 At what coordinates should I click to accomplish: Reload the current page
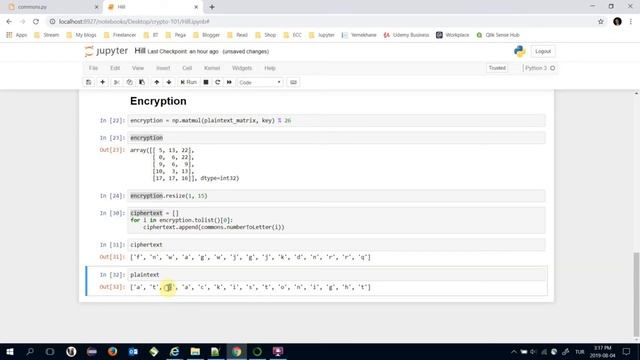click(x=36, y=22)
